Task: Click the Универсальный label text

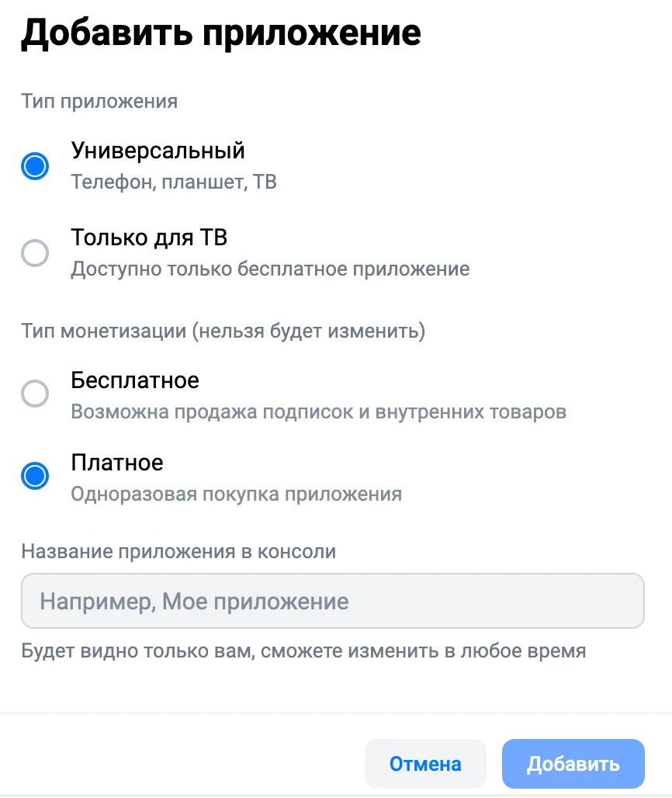Action: pyautogui.click(x=158, y=151)
